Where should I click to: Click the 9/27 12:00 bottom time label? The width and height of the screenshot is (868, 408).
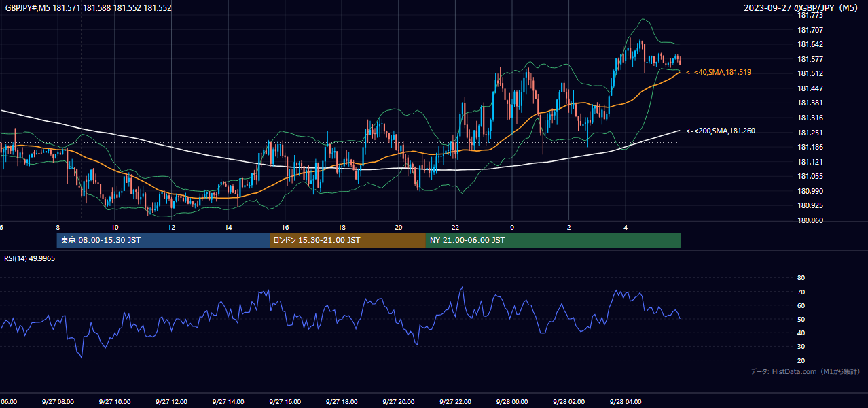[171, 402]
